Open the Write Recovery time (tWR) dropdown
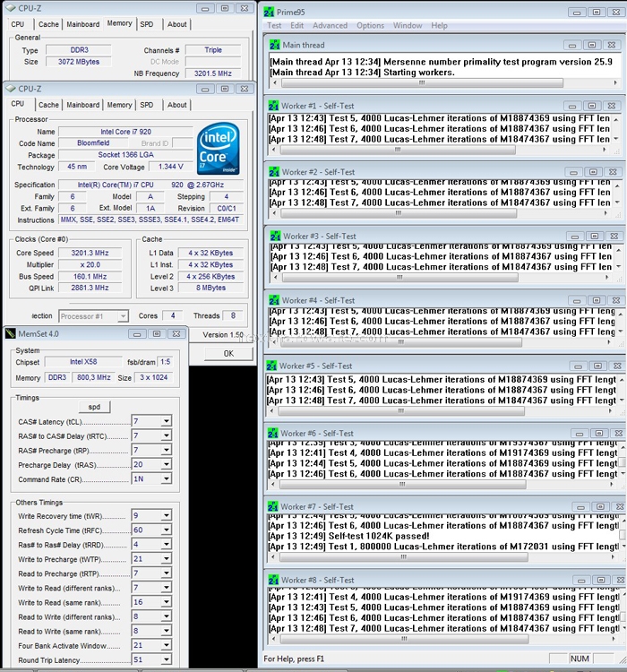Image resolution: width=627 pixels, height=672 pixels. coord(167,515)
